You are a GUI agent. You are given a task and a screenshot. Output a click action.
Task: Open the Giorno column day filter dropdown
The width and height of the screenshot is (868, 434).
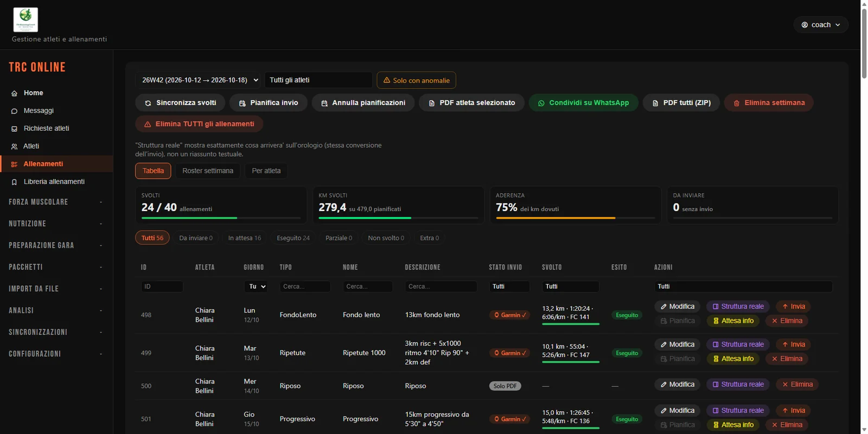point(257,286)
